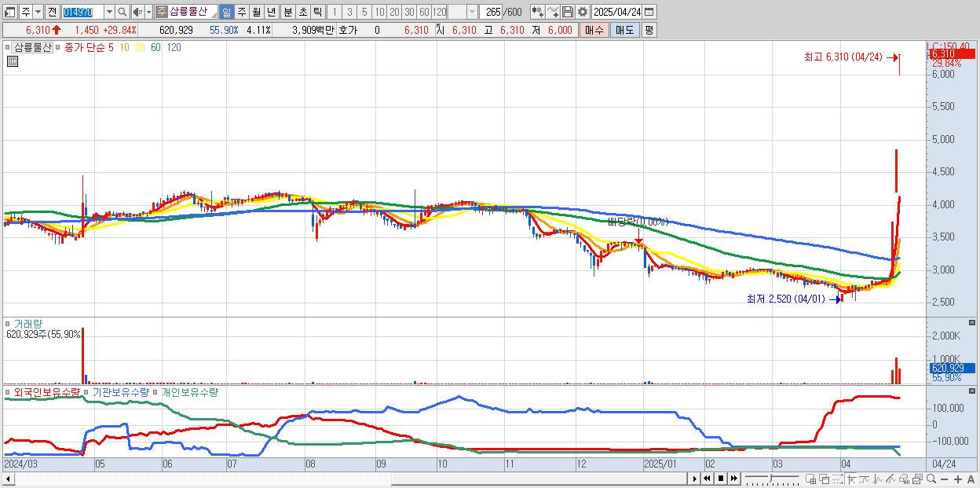The height and width of the screenshot is (488, 980).
Task: Choose interval 30
Action: pyautogui.click(x=409, y=12)
